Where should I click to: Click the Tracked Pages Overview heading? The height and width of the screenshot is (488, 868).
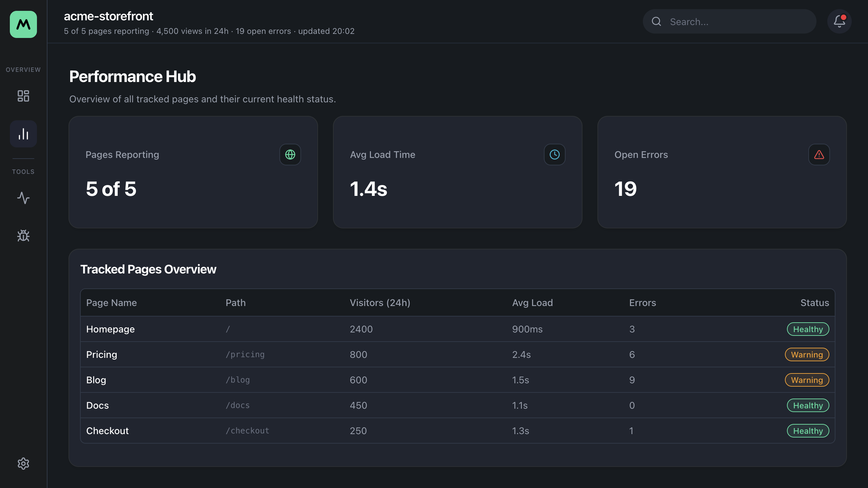tap(148, 269)
